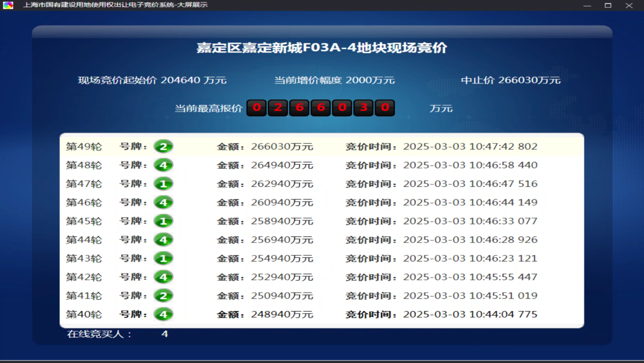This screenshot has height=363, width=644.
Task: Click the digit 3 tile in highest bid display
Action: [x=363, y=108]
